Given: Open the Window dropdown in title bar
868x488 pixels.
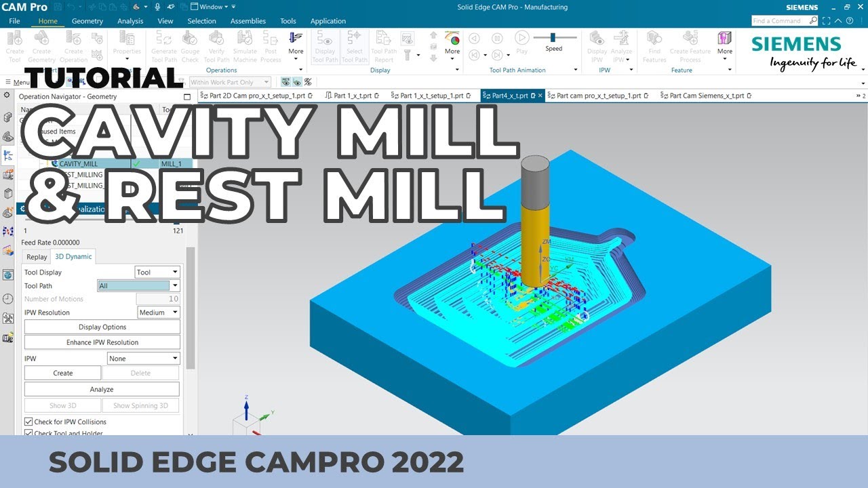Looking at the screenshot, I should pyautogui.click(x=213, y=7).
